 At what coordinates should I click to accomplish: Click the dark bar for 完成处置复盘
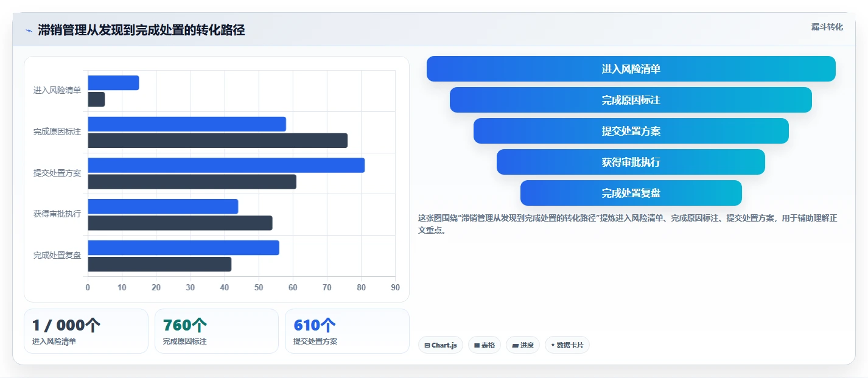[x=159, y=264]
